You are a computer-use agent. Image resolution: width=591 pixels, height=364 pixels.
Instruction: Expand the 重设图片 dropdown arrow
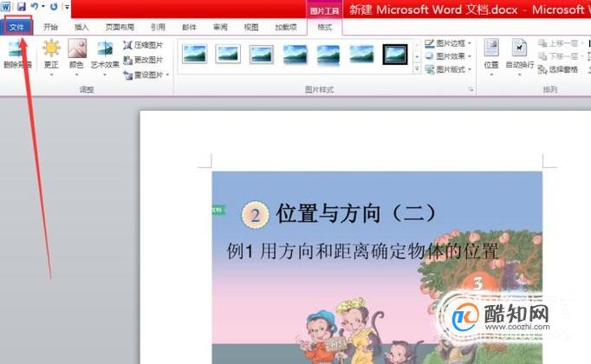[167, 75]
